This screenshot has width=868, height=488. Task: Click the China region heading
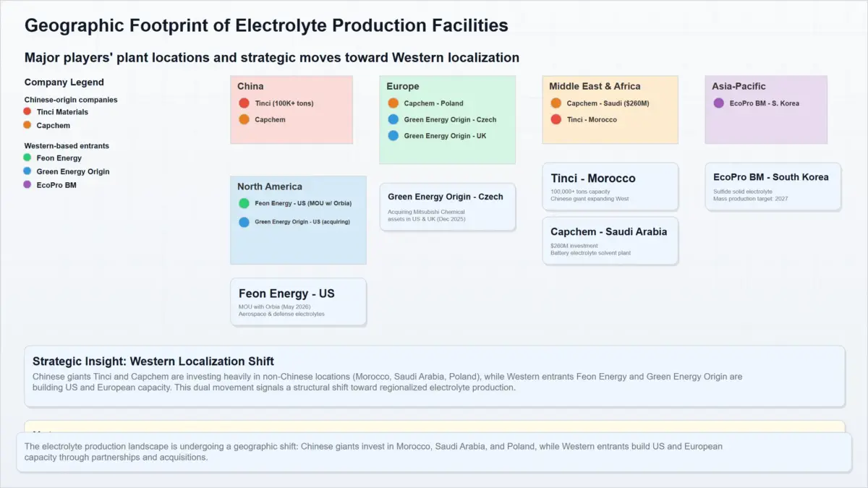250,87
